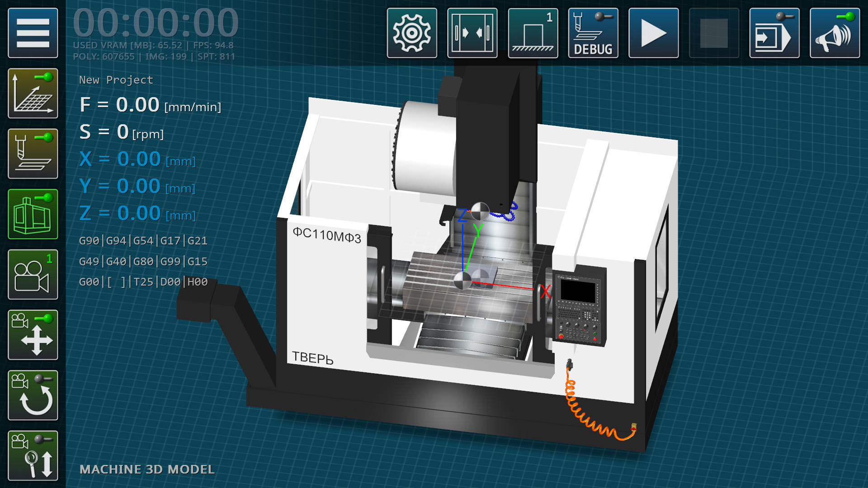Open the simulator settings gear

pyautogui.click(x=411, y=33)
